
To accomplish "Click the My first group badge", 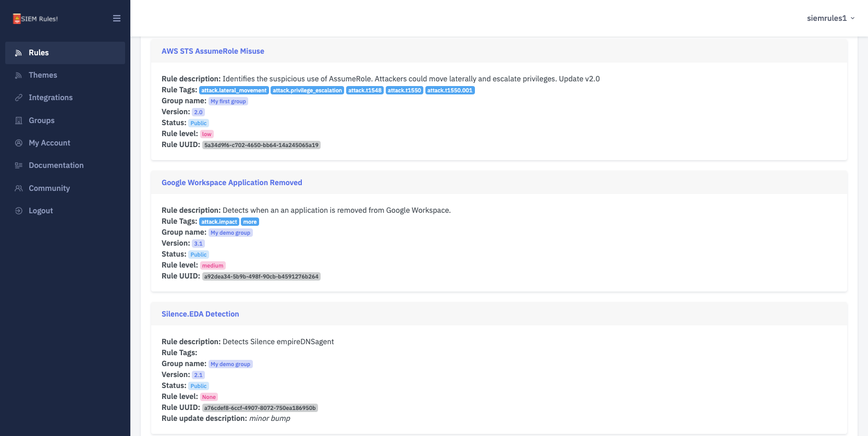I will [228, 101].
